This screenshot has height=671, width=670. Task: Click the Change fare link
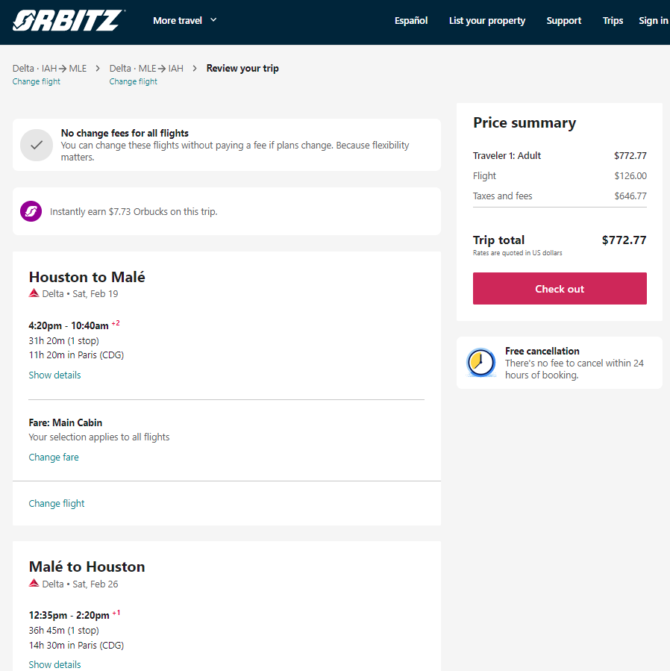53,457
